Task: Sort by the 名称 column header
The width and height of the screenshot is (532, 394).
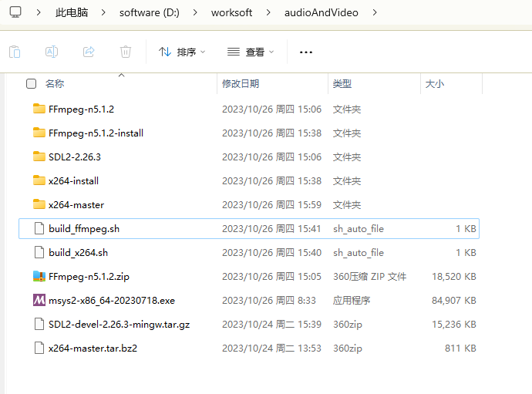Action: click(x=55, y=83)
